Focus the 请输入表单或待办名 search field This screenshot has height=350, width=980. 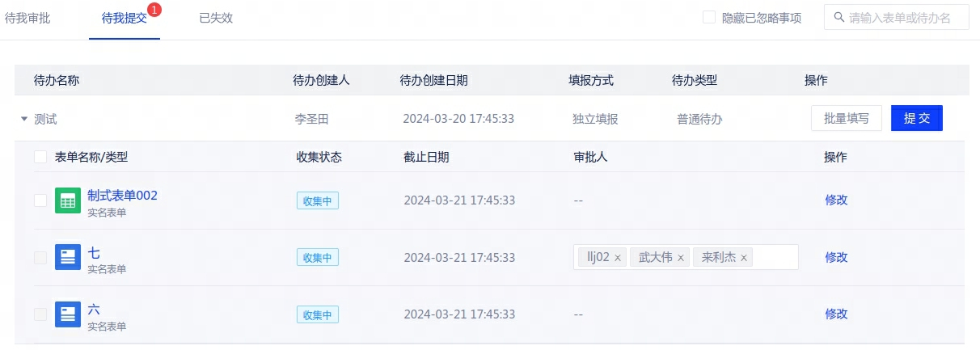coord(906,18)
